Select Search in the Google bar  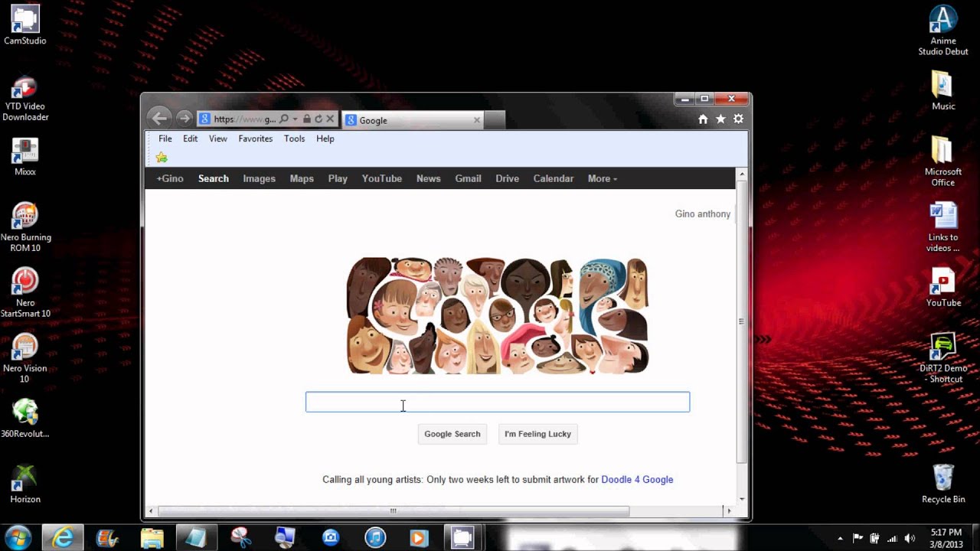click(213, 178)
